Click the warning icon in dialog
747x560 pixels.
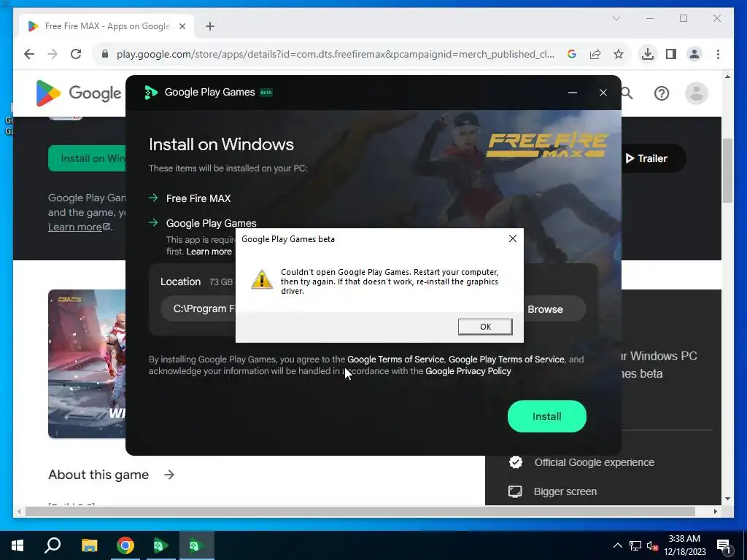tap(262, 279)
